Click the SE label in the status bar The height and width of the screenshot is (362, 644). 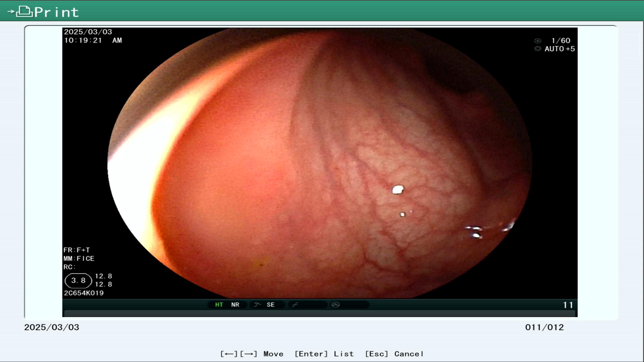click(271, 305)
